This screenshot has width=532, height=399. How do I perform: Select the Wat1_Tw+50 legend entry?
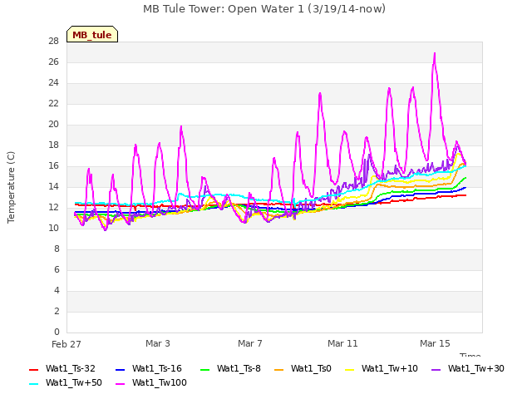[x=66, y=383]
